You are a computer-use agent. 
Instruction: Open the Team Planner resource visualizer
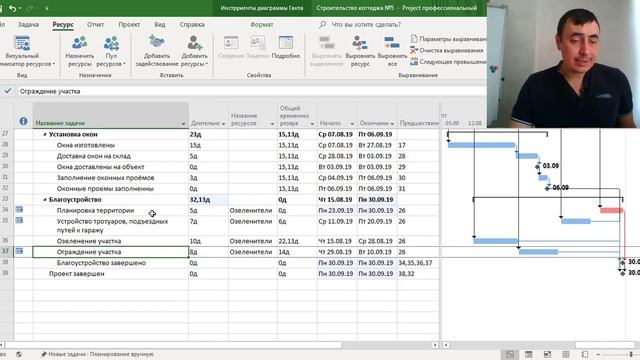pyautogui.click(x=24, y=51)
